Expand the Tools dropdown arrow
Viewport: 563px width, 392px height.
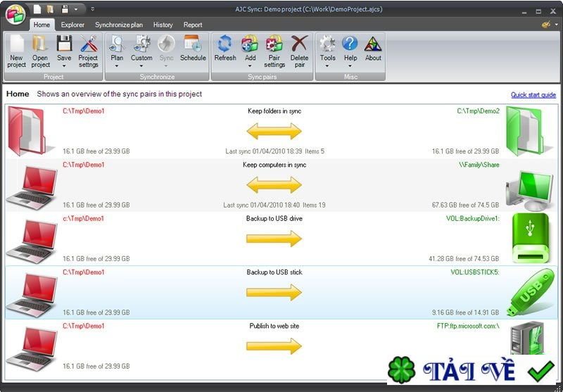pyautogui.click(x=327, y=66)
